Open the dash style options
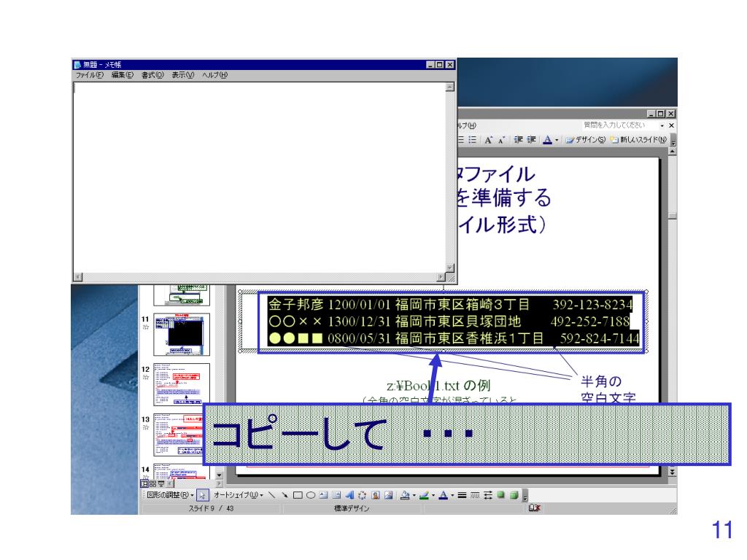Image resolution: width=747 pixels, height=560 pixels. click(x=474, y=495)
